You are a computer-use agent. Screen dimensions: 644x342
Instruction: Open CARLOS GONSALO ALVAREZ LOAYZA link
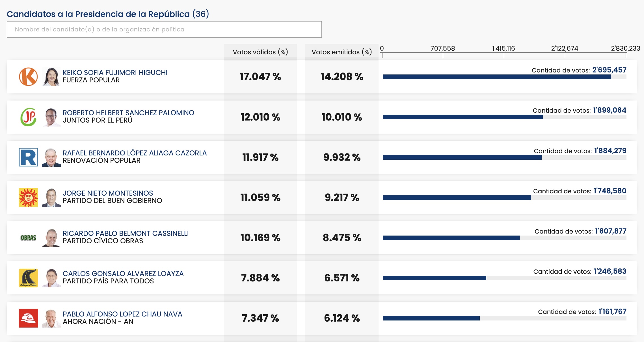coord(123,274)
